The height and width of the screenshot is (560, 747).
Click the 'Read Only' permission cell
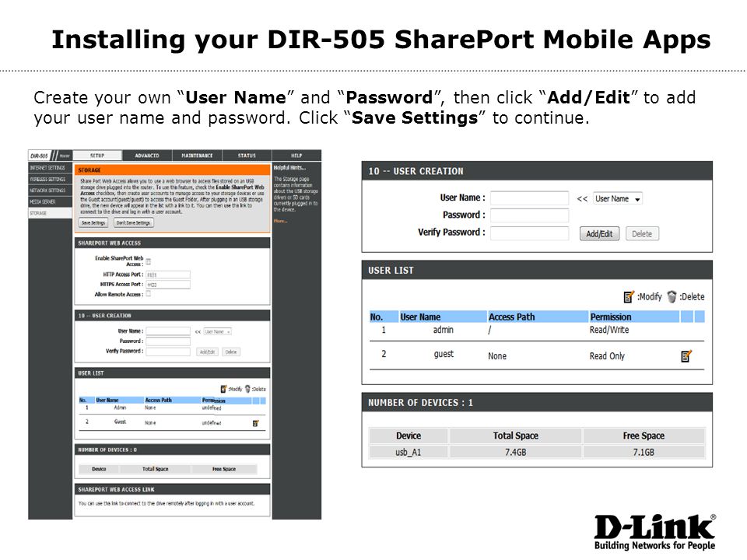pos(607,355)
